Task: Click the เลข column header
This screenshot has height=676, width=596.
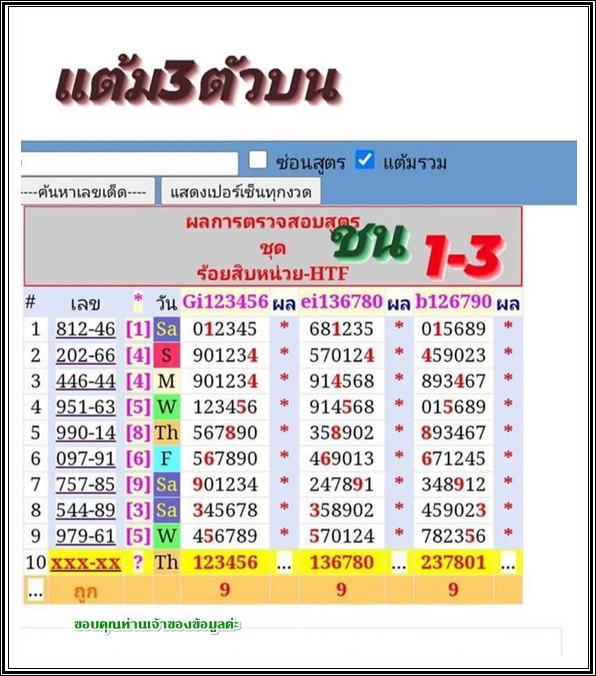Action: pos(85,303)
